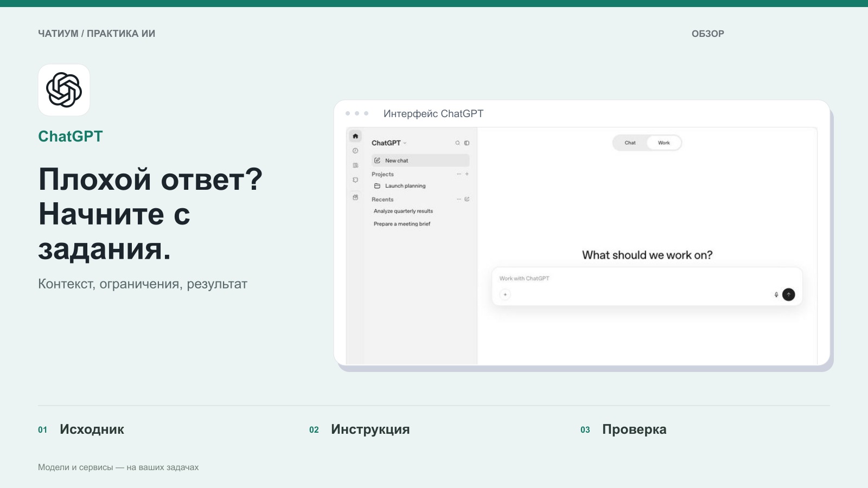Click the plus attach button in prompt box
The image size is (868, 488).
click(x=505, y=294)
